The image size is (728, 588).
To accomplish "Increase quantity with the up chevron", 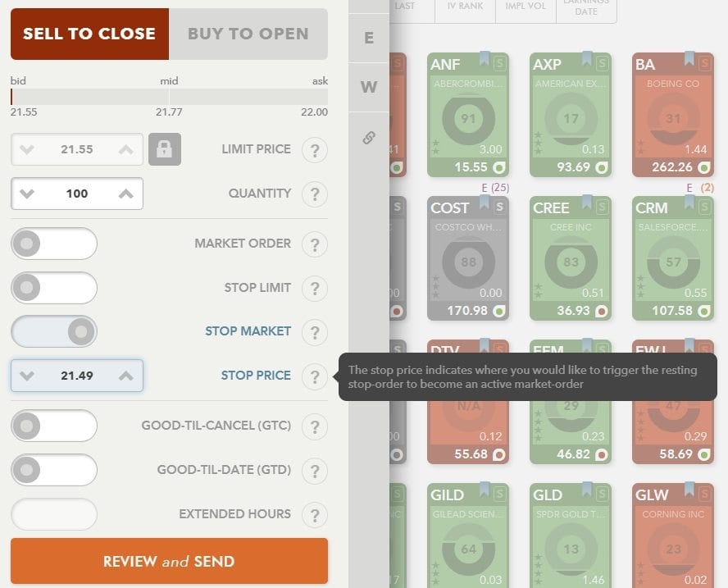I will (125, 194).
